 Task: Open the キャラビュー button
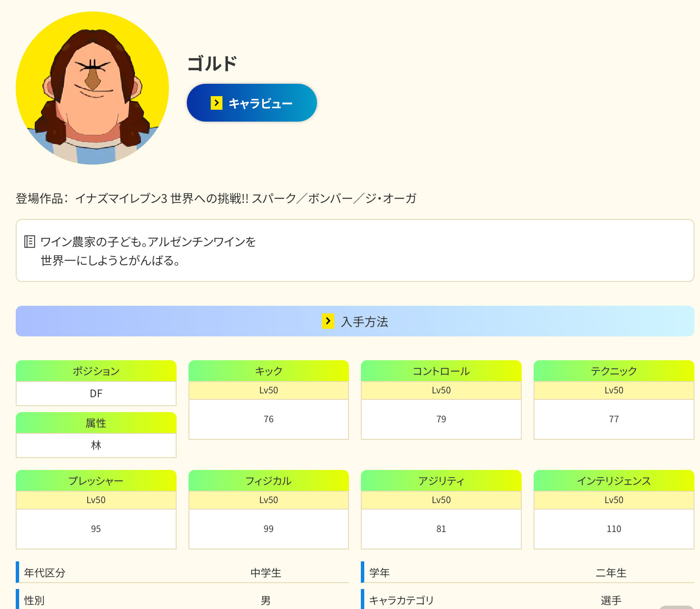click(x=251, y=103)
